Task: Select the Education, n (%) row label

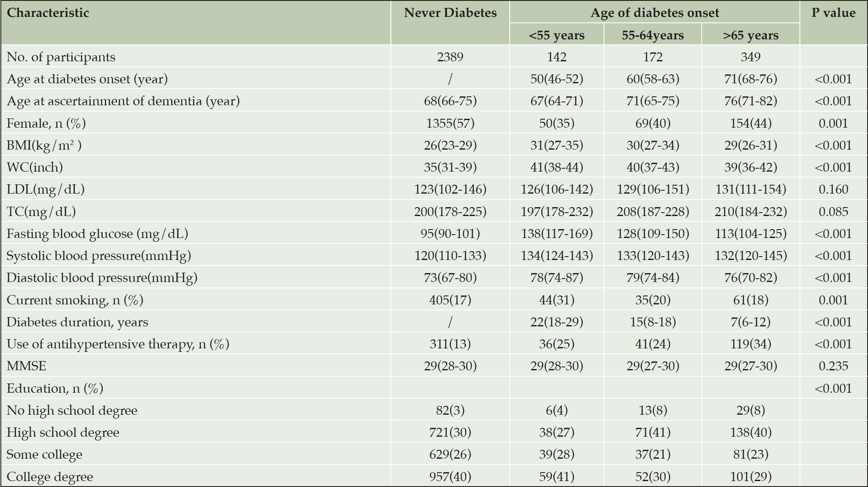Action: point(55,389)
